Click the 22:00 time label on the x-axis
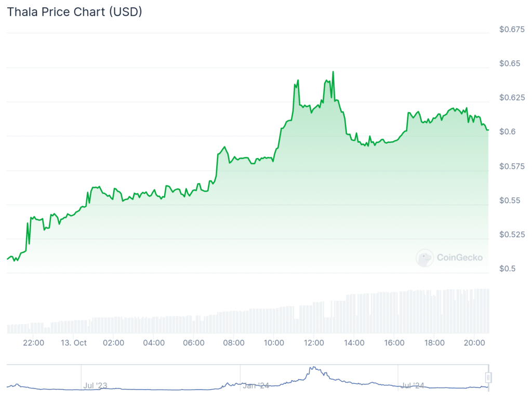532x401 pixels. click(34, 343)
